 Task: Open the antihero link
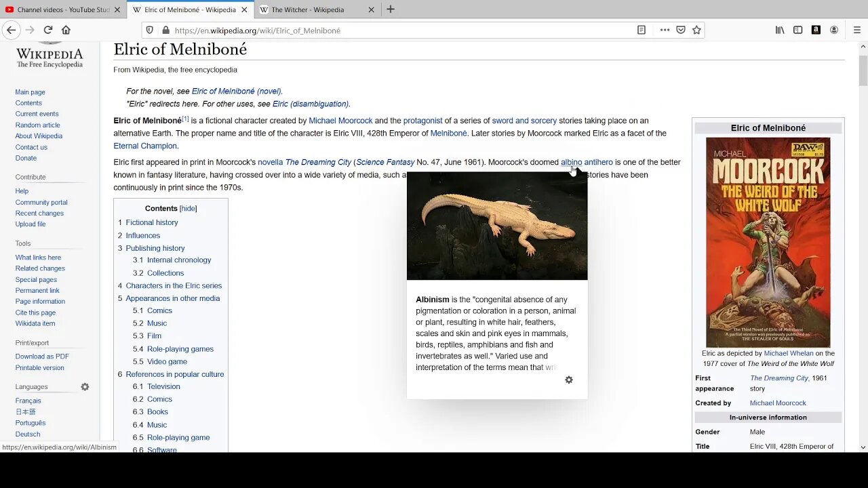click(x=599, y=163)
